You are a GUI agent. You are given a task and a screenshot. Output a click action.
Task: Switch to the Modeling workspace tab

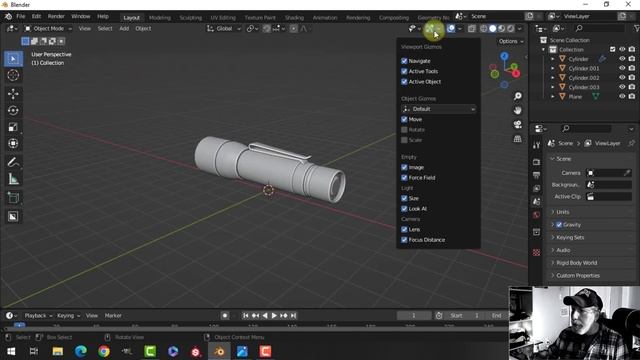tap(160, 18)
